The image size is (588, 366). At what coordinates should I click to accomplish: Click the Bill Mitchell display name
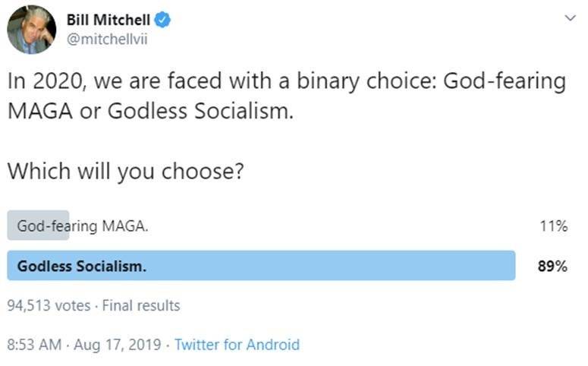click(108, 20)
